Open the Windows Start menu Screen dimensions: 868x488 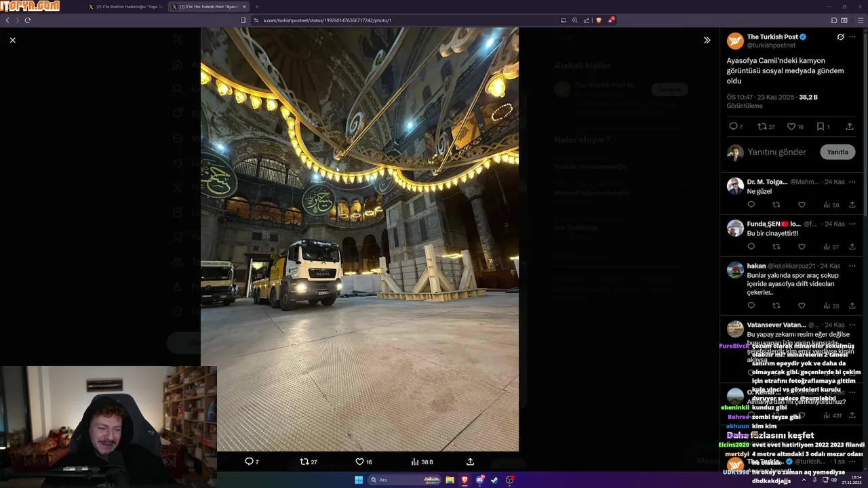click(x=359, y=480)
